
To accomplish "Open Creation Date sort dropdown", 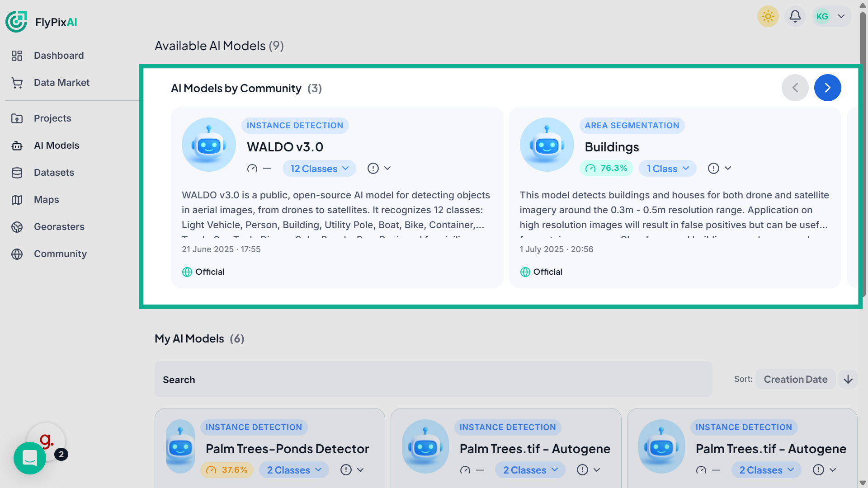I will coord(796,380).
